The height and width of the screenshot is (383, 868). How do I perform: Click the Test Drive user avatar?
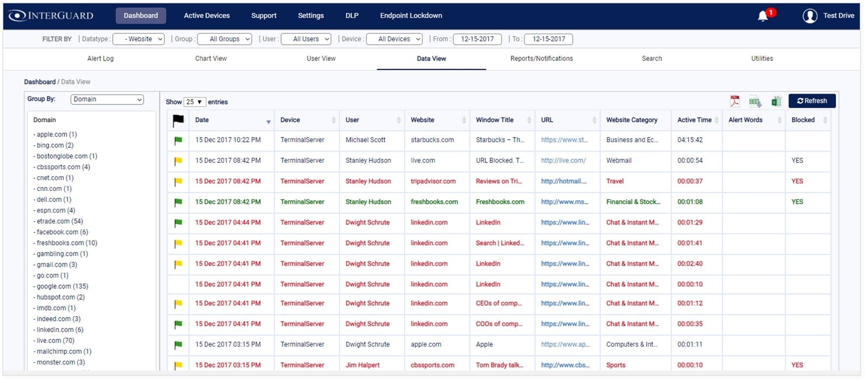tap(810, 16)
